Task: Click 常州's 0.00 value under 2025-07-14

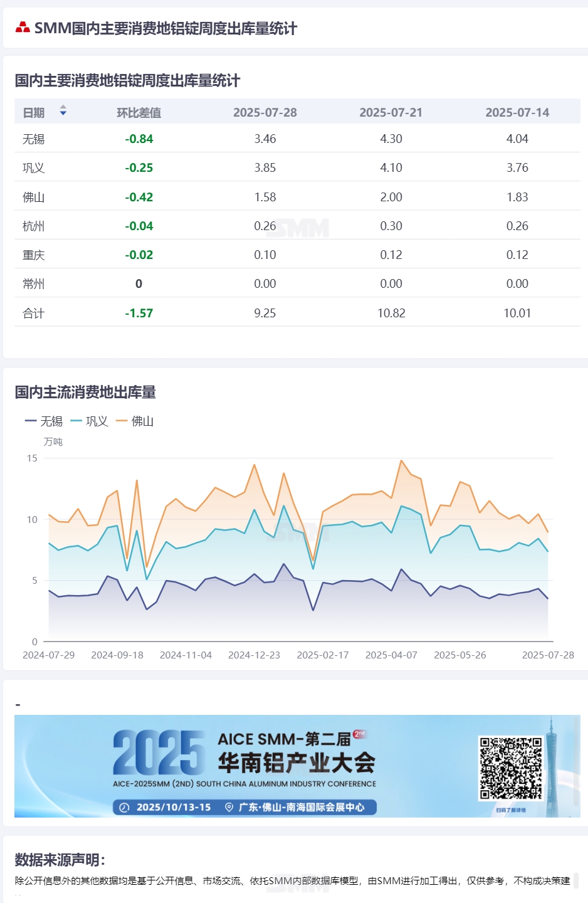Action: (517, 284)
